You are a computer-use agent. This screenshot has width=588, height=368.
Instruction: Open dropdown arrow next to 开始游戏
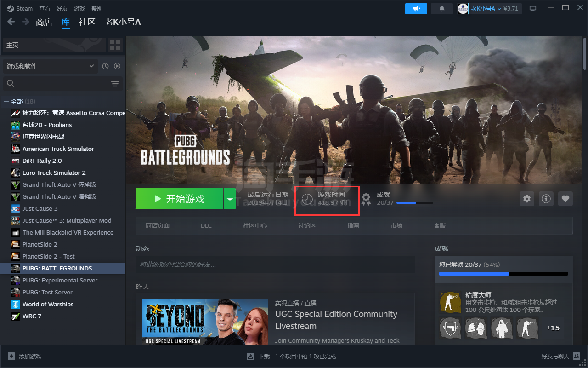230,199
